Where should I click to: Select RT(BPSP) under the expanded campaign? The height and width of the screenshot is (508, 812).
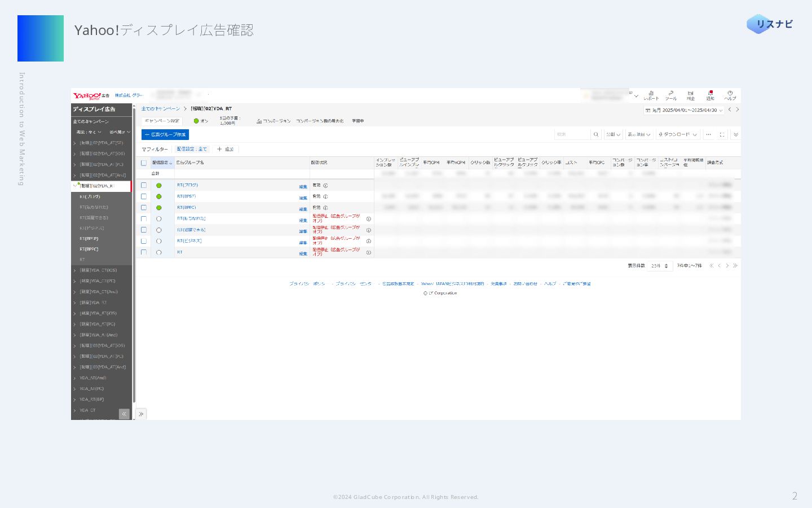pos(89,238)
